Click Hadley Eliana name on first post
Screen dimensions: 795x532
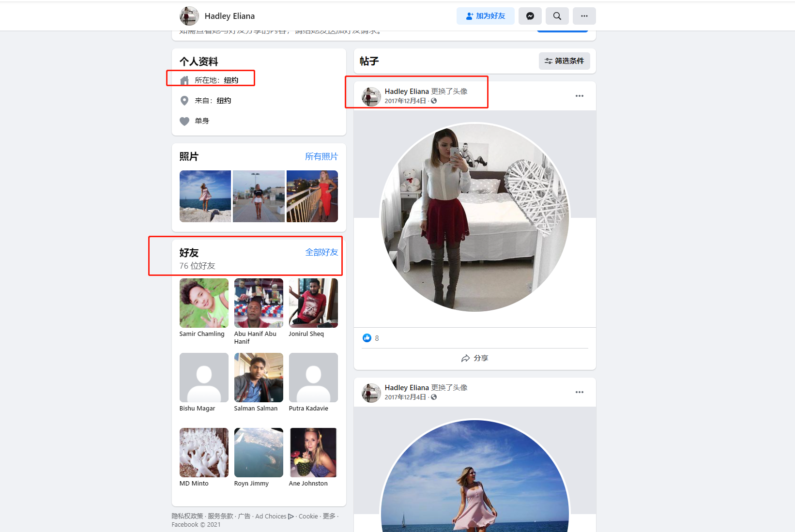(x=407, y=91)
